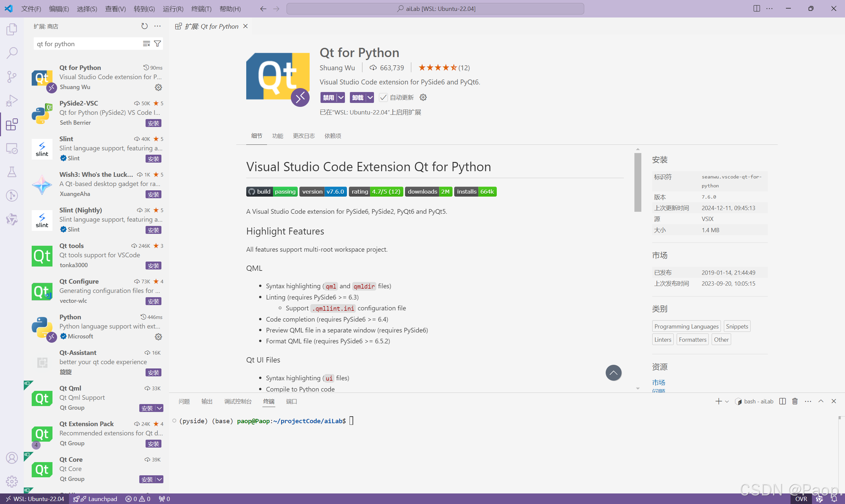Viewport: 845px width, 504px height.
Task: Toggle the 自动更新 checkbox for Qt for Python
Action: coord(383,98)
